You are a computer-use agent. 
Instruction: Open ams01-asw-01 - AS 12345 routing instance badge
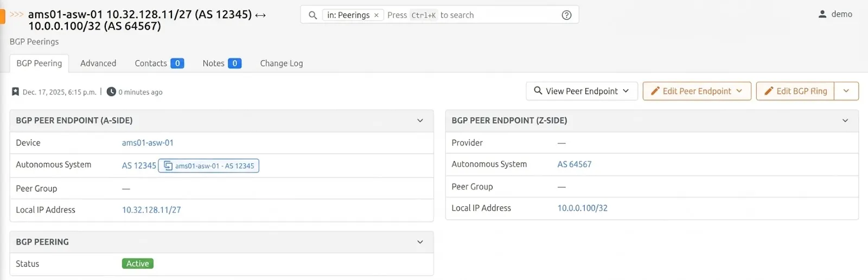(x=208, y=166)
